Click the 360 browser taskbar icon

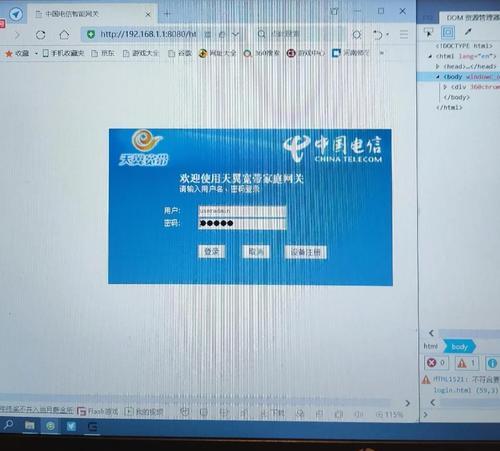point(50,426)
